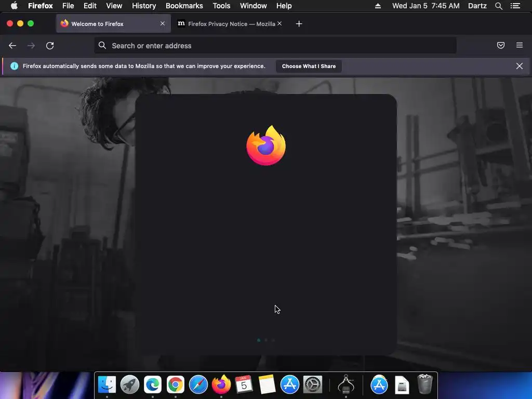The image size is (532, 399).
Task: Click Choose What I Share button
Action: point(309,66)
